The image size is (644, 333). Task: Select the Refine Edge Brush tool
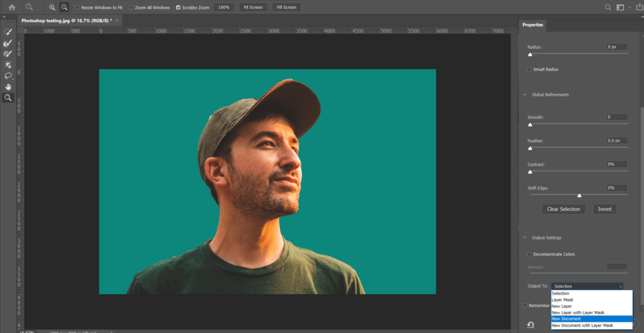8,43
